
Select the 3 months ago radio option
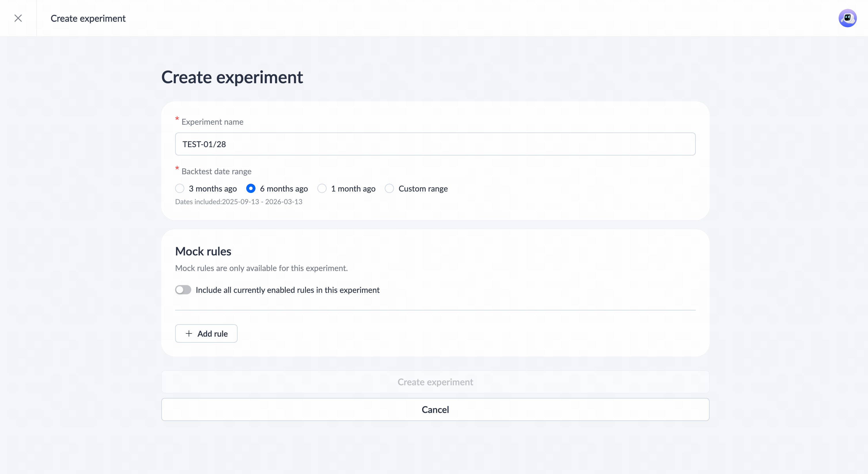click(x=180, y=188)
